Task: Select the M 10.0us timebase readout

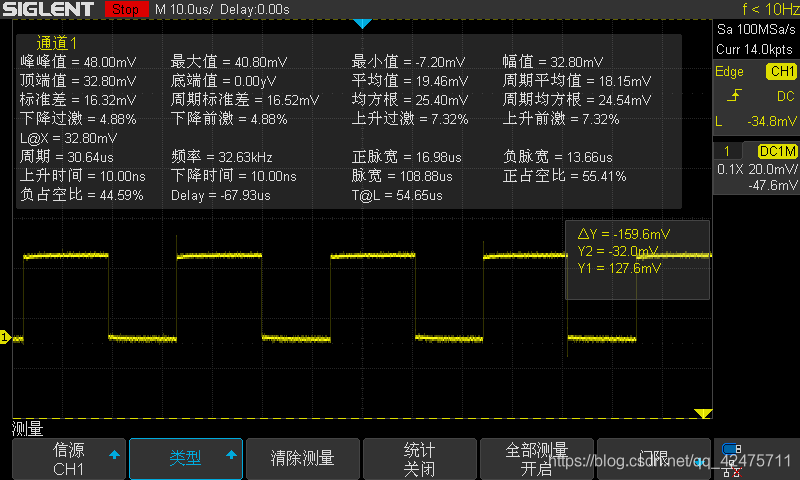Action: tap(184, 9)
